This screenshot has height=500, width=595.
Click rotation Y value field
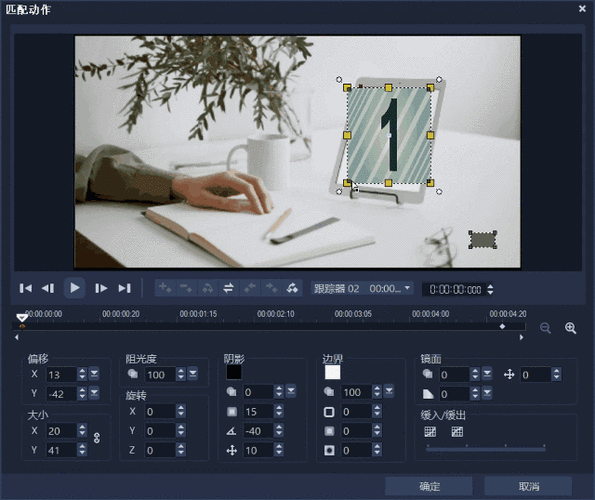160,431
